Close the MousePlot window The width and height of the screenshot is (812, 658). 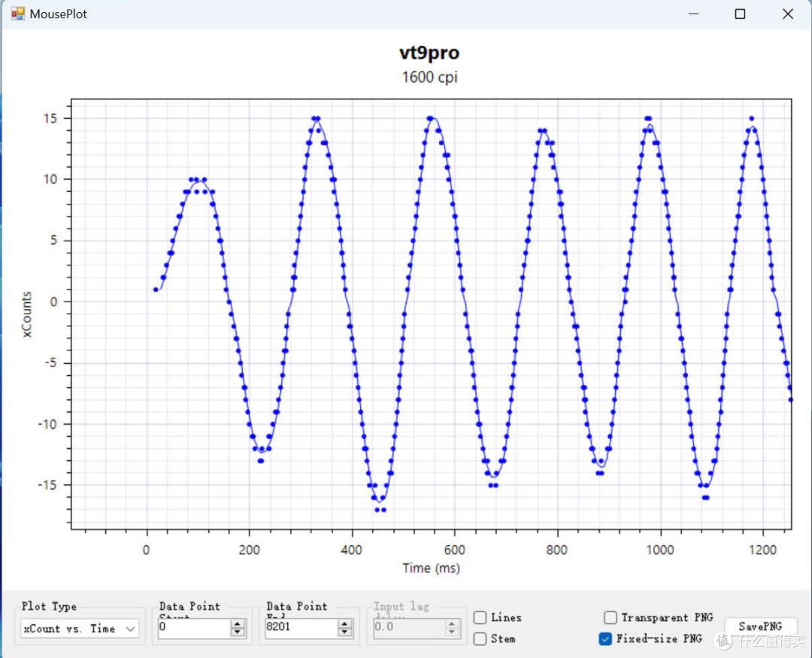tap(788, 14)
